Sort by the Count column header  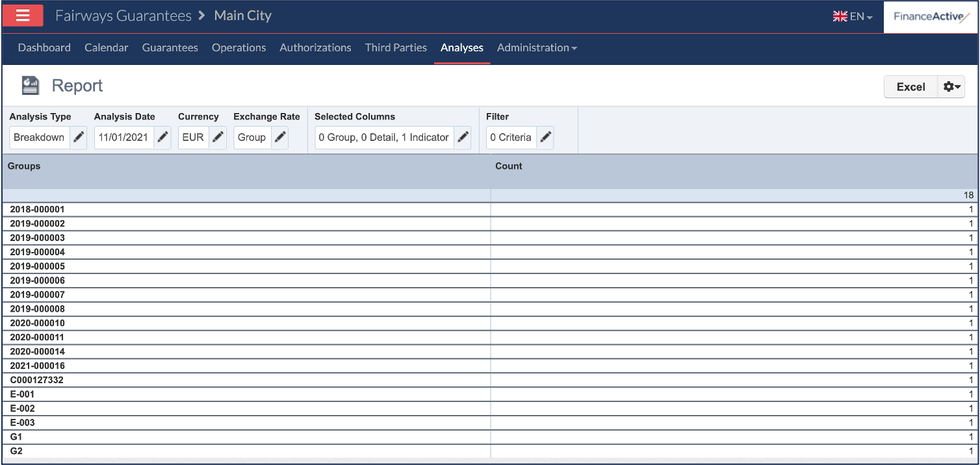(508, 166)
